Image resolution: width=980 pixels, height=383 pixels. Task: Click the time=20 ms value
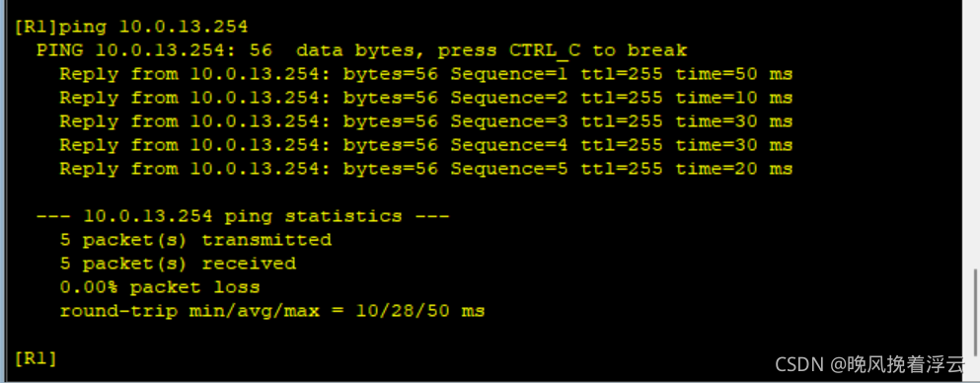pyautogui.click(x=734, y=169)
